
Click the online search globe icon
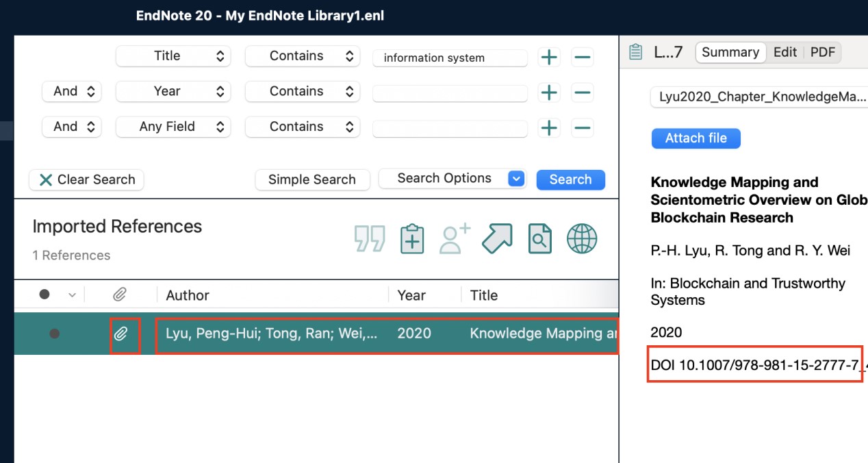(582, 239)
